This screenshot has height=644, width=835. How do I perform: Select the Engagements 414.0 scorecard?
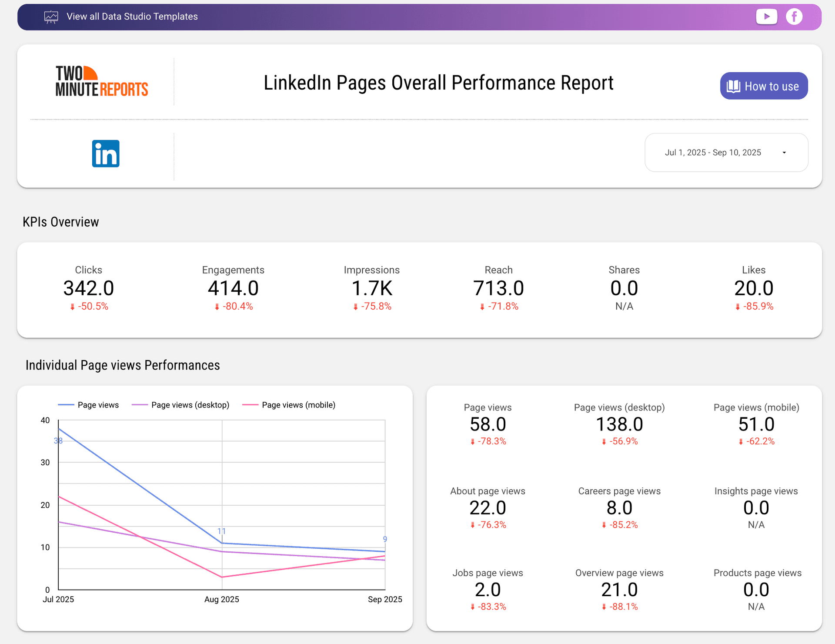(233, 288)
